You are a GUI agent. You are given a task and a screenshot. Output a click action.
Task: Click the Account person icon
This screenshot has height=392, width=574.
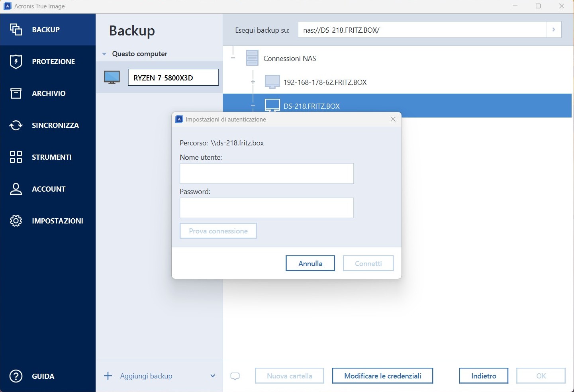(x=16, y=189)
